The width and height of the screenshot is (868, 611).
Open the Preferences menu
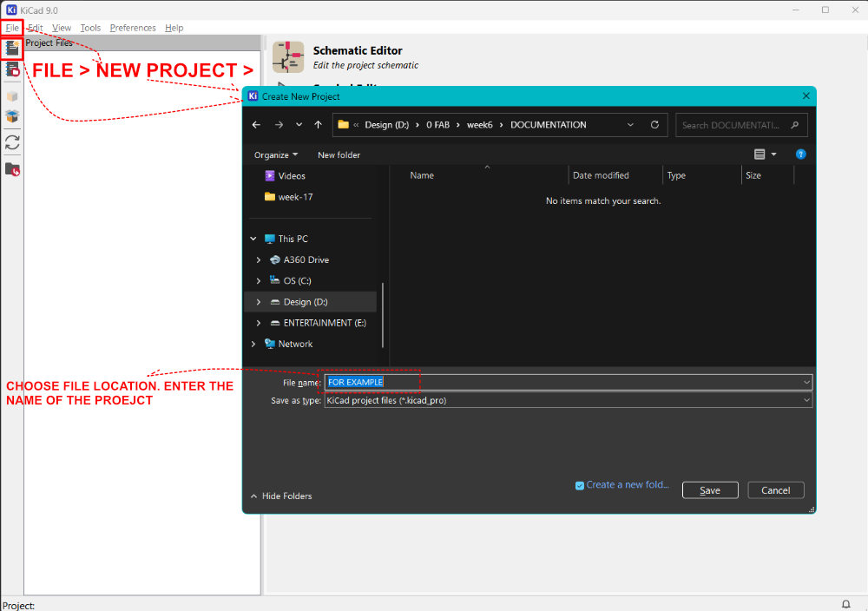coord(133,28)
